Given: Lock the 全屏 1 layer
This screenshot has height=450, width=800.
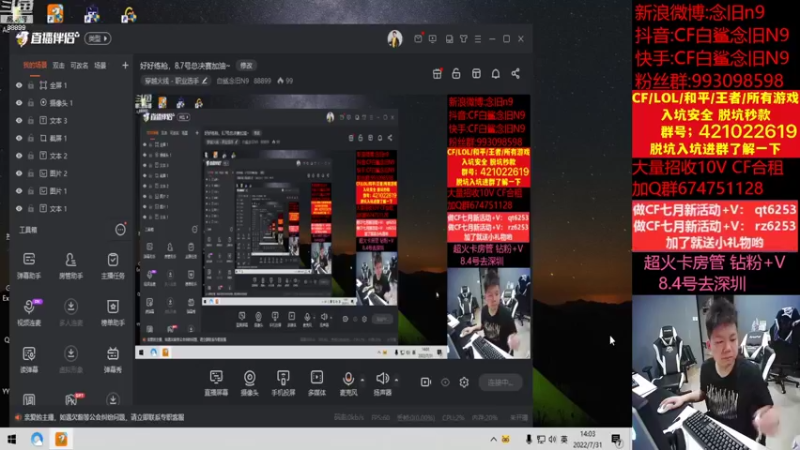Looking at the screenshot, I should (31, 85).
